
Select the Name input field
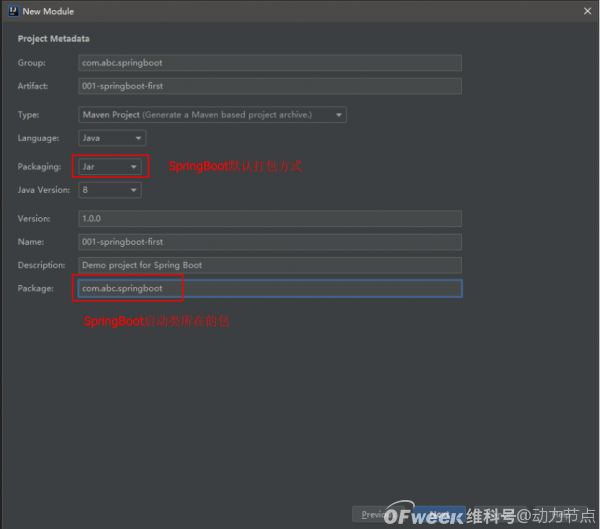coord(270,242)
